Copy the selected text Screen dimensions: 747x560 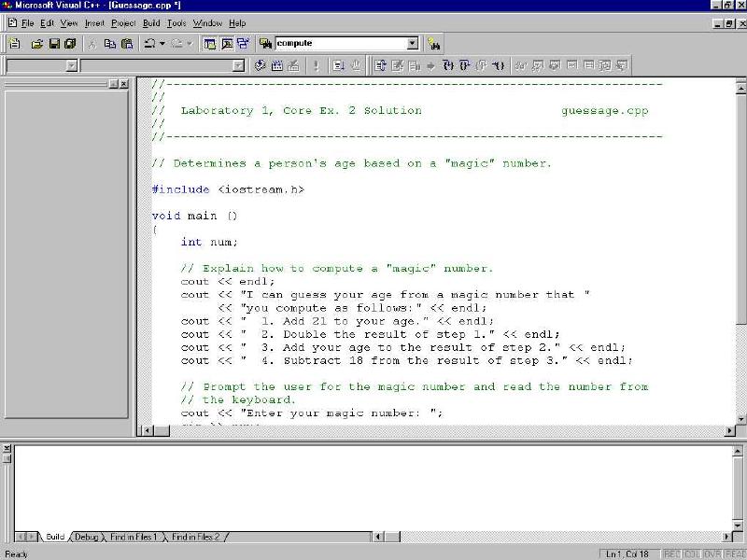coord(109,43)
